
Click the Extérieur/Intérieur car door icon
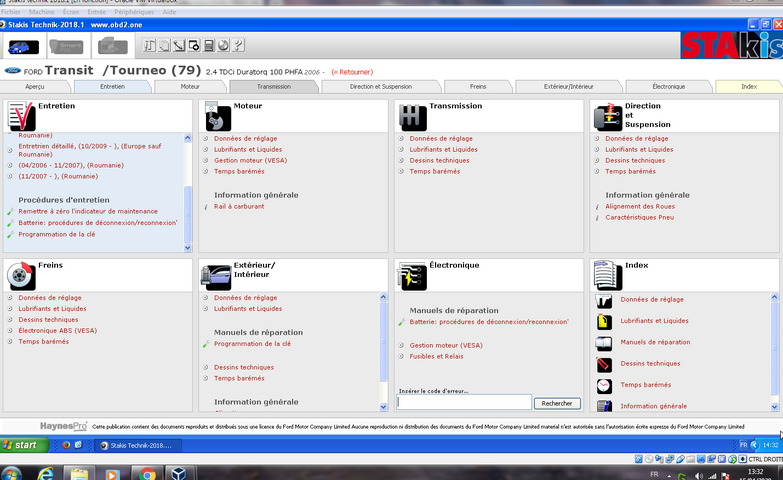tap(216, 277)
